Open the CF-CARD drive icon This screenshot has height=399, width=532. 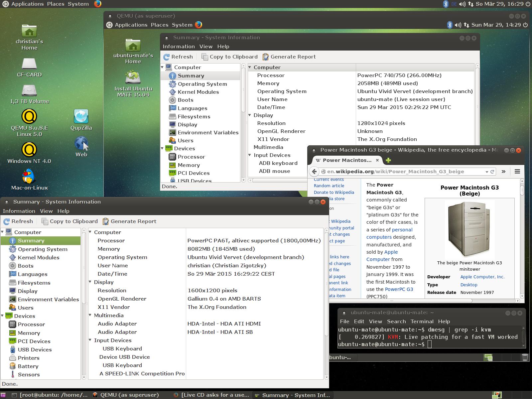coord(29,64)
